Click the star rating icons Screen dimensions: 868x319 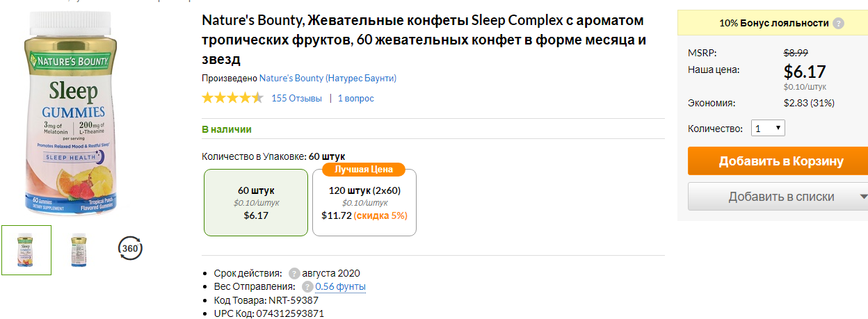tap(232, 98)
